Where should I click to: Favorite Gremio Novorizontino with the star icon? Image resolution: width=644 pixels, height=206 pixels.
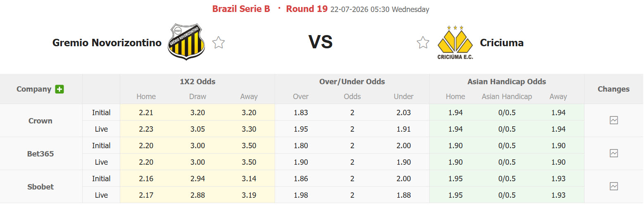(x=219, y=43)
